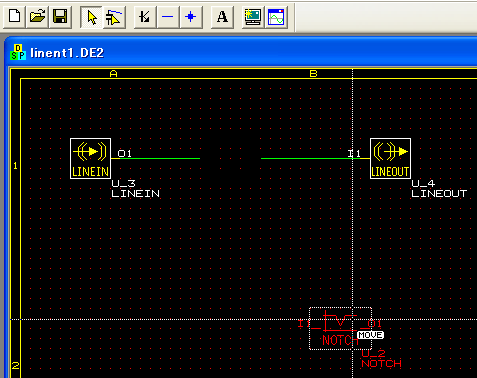Launch the waveform viewer window icon
This screenshot has height=378, width=477.
276,17
